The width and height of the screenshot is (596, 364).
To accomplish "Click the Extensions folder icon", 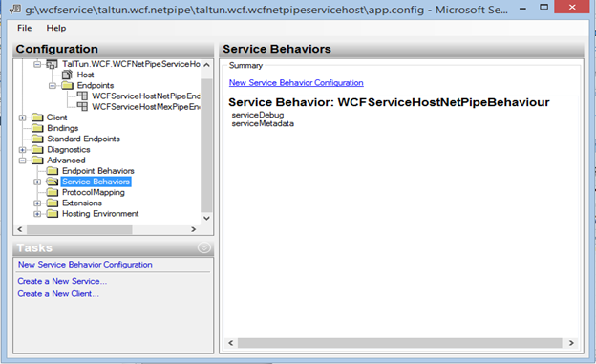I will pyautogui.click(x=53, y=203).
